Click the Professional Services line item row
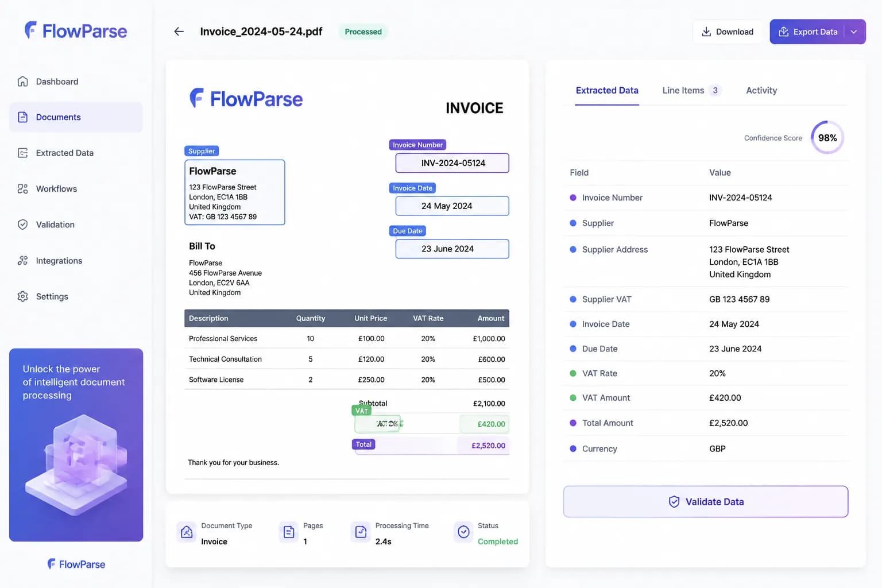 (347, 339)
